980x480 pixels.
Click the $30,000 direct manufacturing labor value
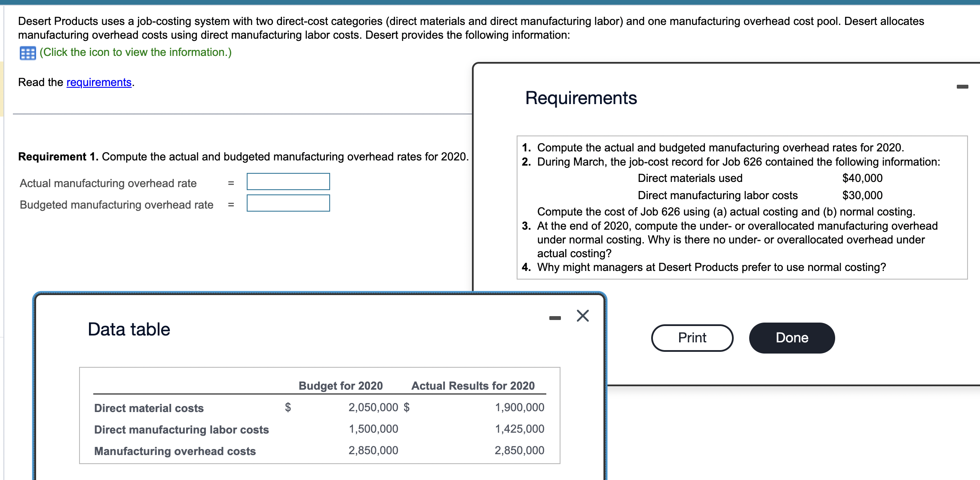click(862, 195)
